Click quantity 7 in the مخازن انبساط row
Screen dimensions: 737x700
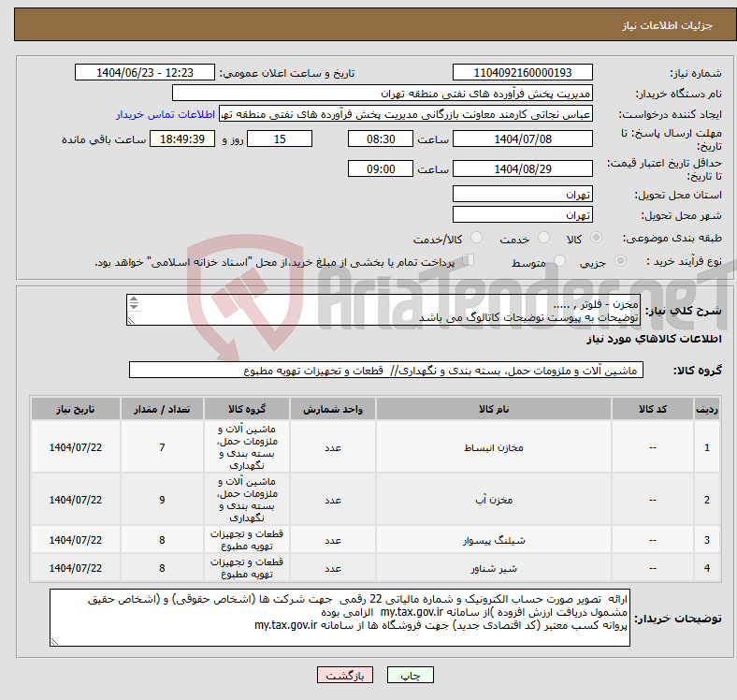[x=162, y=447]
